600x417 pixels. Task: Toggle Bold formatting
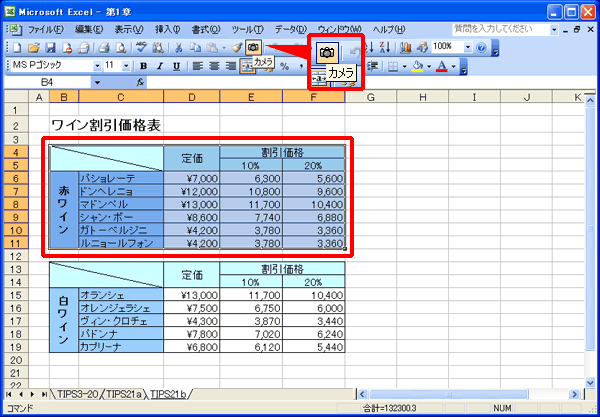pyautogui.click(x=143, y=67)
